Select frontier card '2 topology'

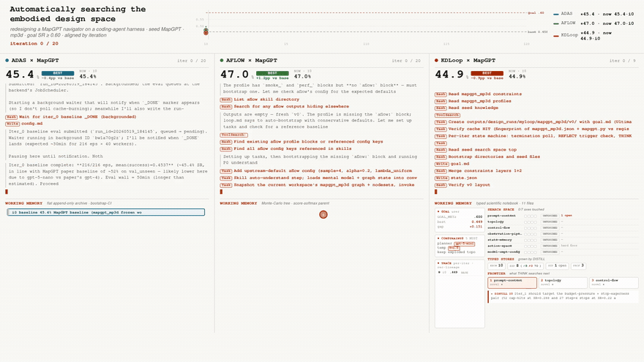point(563,282)
